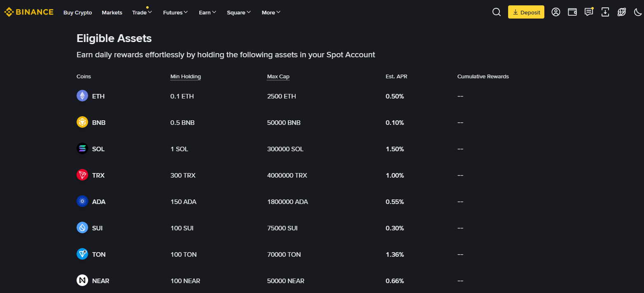The width and height of the screenshot is (644, 293).
Task: Select the SUI coin name
Action: 97,228
